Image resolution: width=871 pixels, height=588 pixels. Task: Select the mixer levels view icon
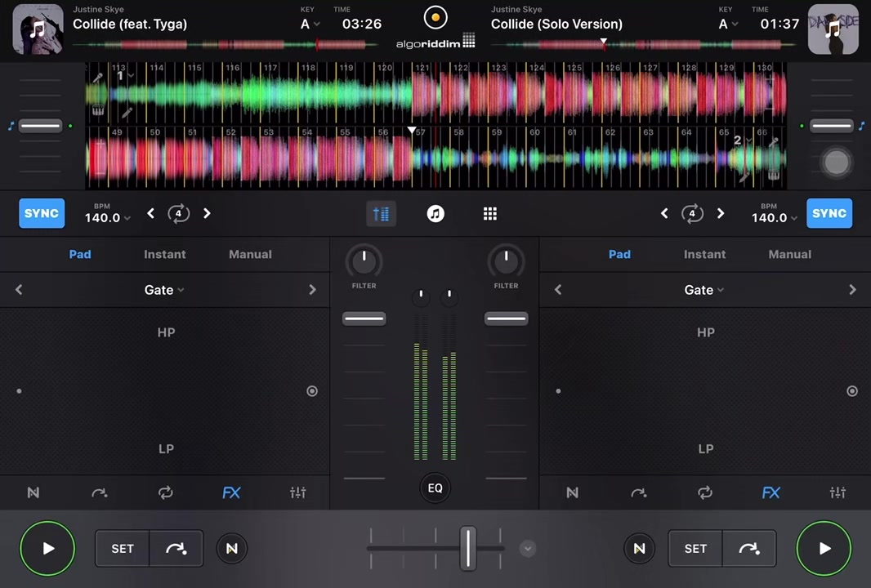(x=381, y=214)
